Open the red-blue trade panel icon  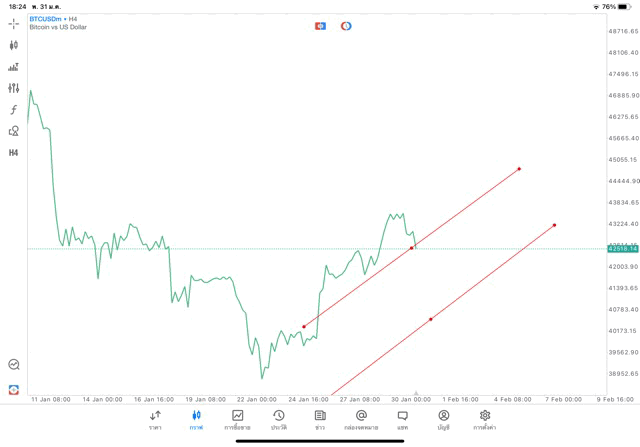click(320, 26)
